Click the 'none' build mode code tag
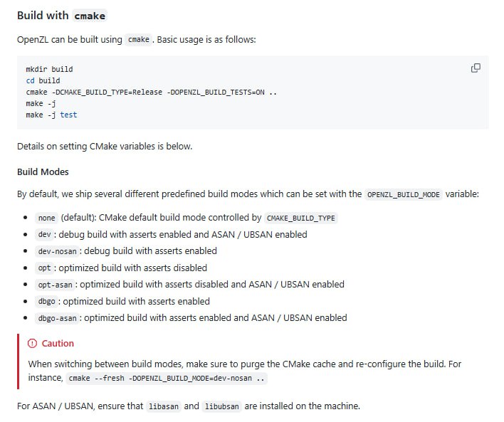The height and width of the screenshot is (422, 504). pos(46,218)
